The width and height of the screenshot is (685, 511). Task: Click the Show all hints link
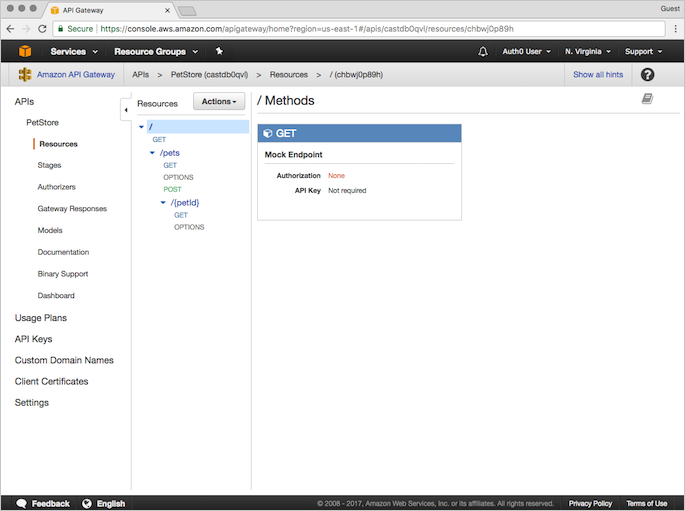click(x=598, y=75)
